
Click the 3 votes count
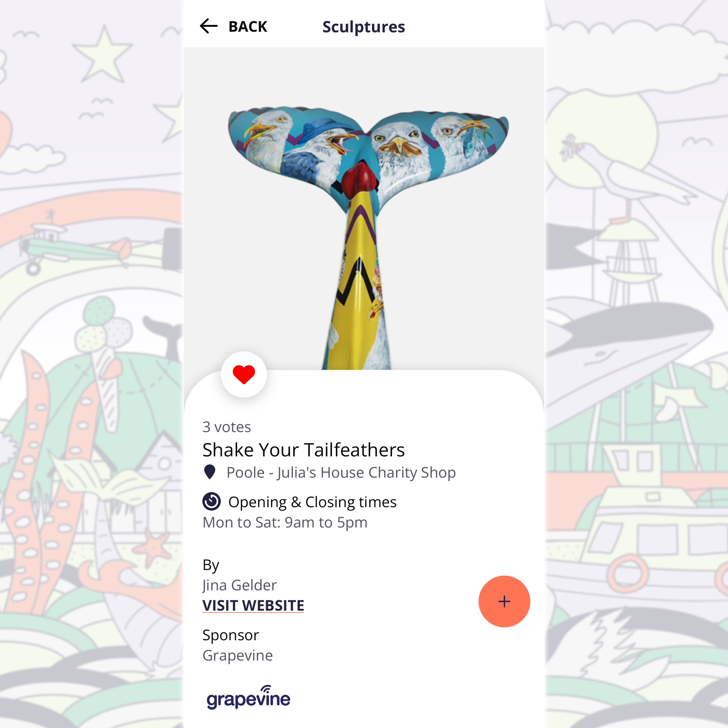[226, 427]
